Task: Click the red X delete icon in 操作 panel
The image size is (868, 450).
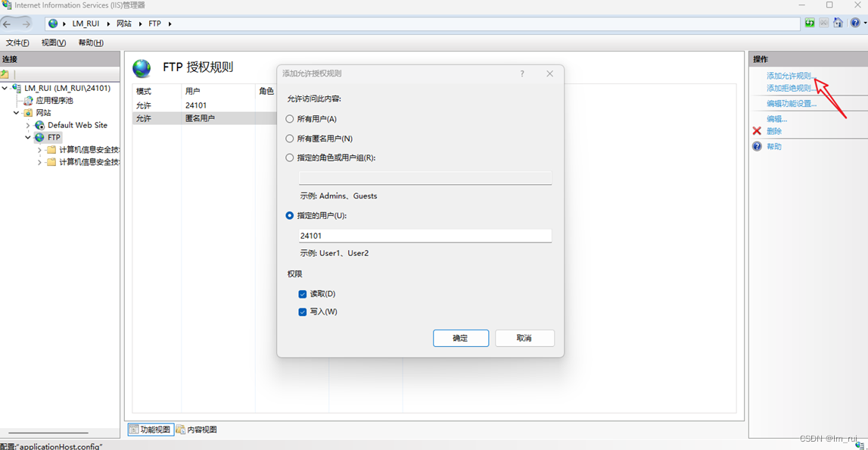Action: point(757,131)
